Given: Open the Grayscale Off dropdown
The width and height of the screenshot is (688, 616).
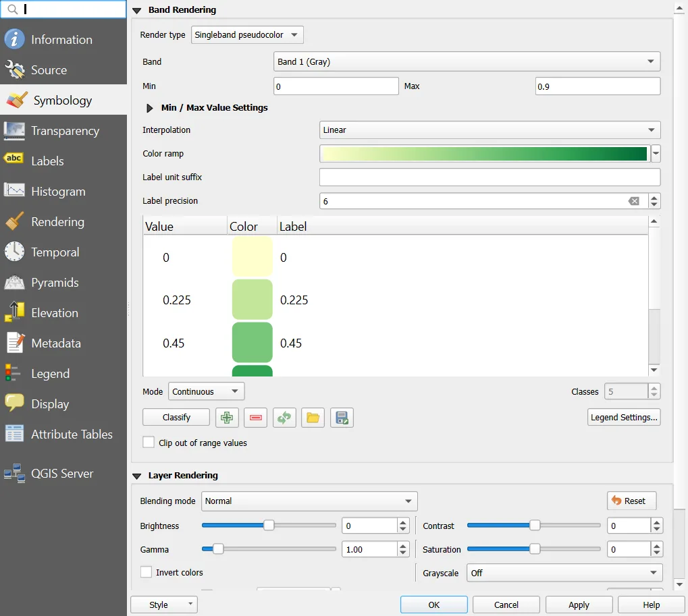Looking at the screenshot, I should (564, 573).
